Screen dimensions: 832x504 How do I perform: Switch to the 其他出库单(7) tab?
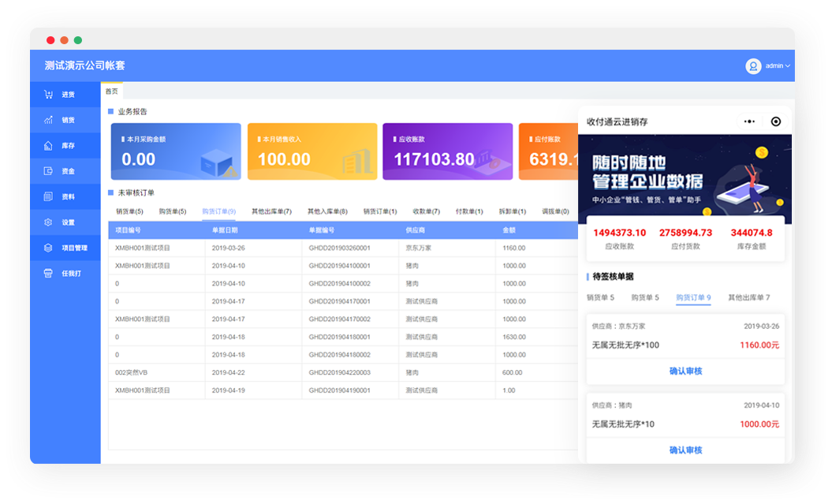pyautogui.click(x=271, y=211)
